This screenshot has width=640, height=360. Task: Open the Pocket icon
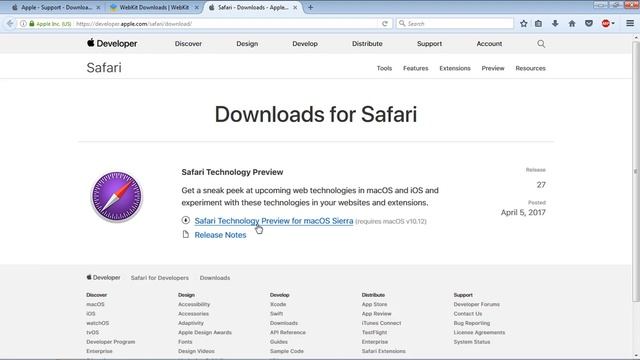click(589, 24)
